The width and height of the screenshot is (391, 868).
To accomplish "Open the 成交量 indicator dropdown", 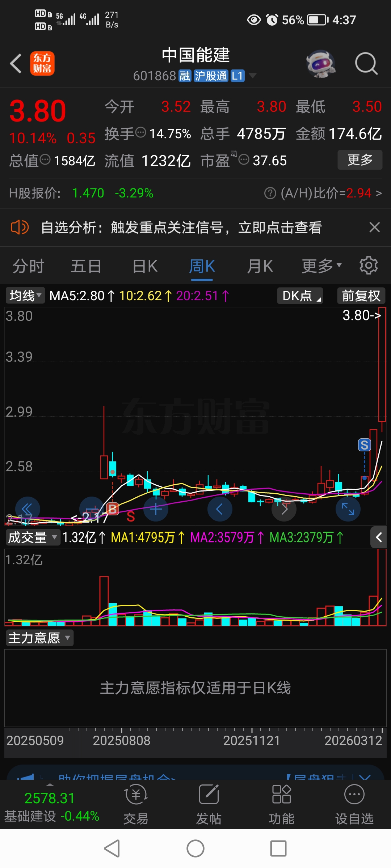I will (33, 537).
